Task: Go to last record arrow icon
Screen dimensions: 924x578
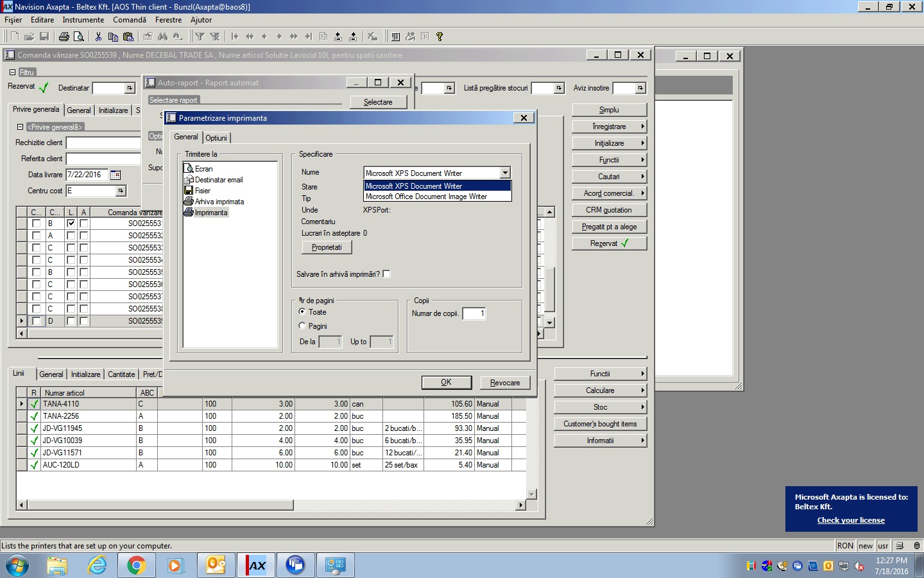Action: tap(308, 37)
